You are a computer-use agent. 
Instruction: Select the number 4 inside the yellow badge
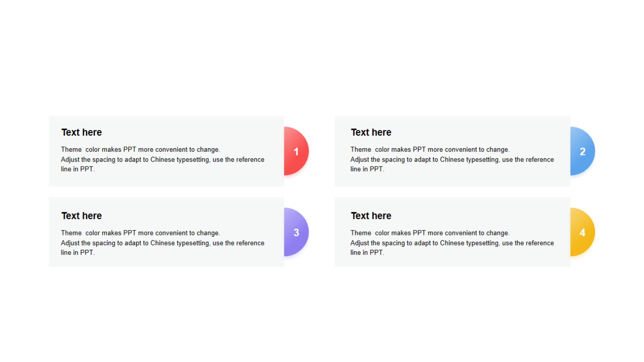tap(583, 233)
